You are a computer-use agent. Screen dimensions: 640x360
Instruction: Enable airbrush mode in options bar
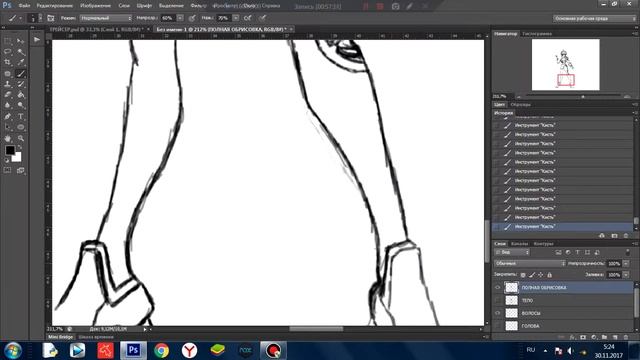pyautogui.click(x=248, y=18)
